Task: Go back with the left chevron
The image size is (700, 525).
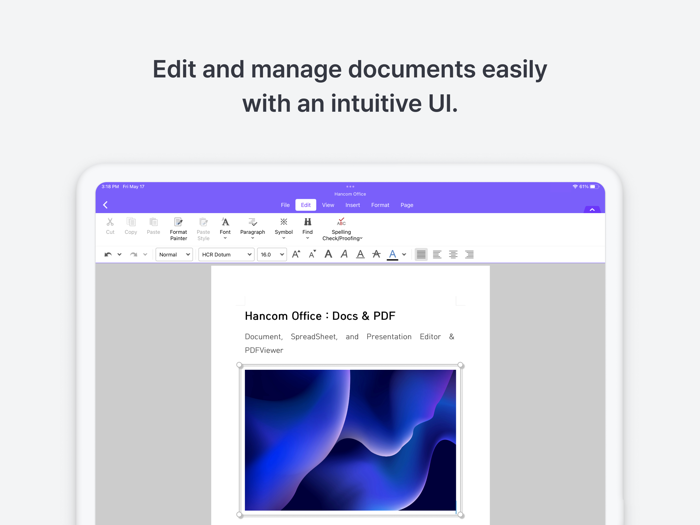Action: point(105,205)
